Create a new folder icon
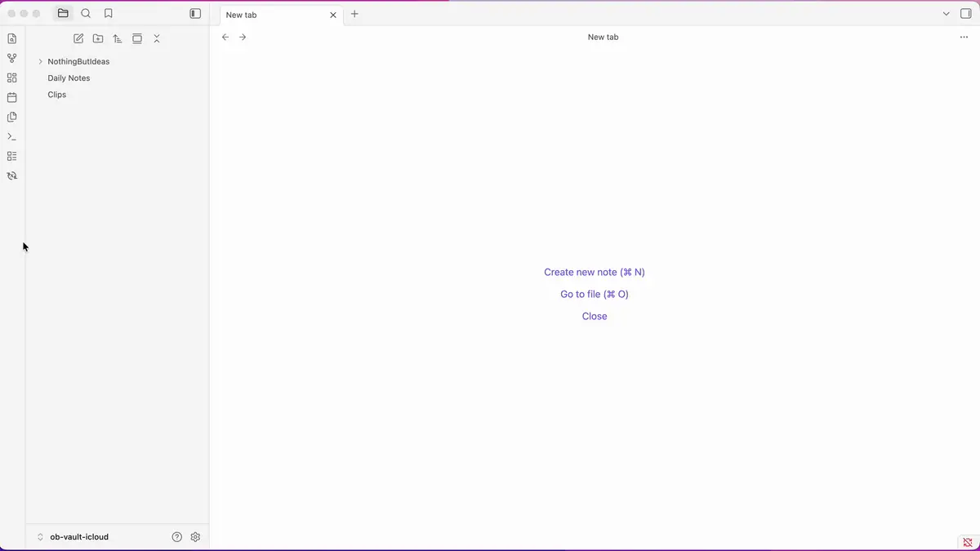 click(x=98, y=38)
